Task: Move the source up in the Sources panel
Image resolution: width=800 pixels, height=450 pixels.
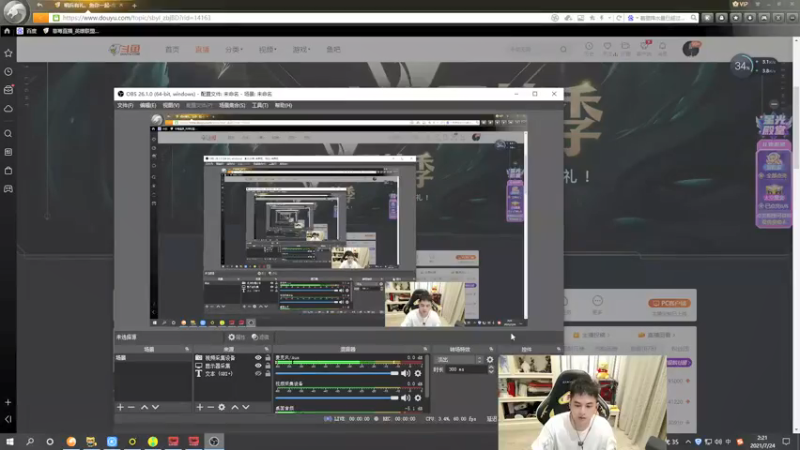Action: (235, 407)
